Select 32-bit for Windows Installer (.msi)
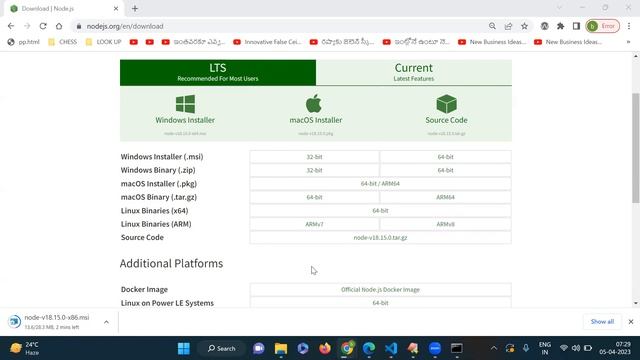 [x=314, y=157]
